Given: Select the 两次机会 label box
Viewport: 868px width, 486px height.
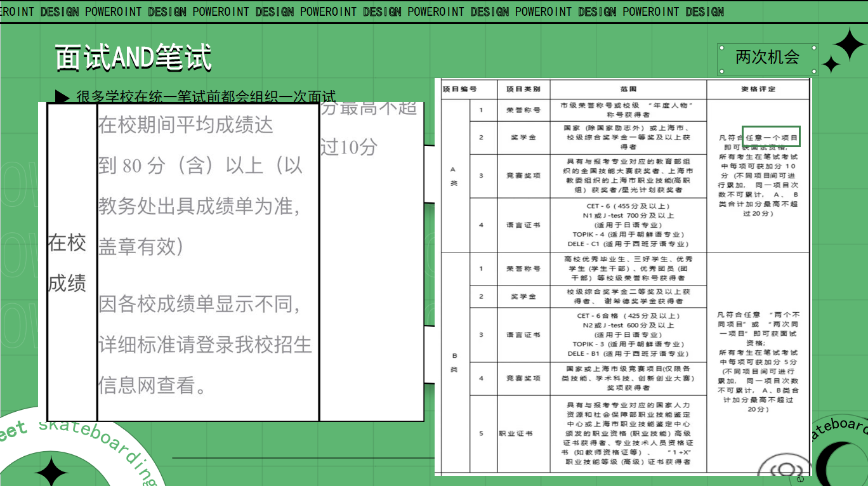Looking at the screenshot, I should pyautogui.click(x=767, y=58).
